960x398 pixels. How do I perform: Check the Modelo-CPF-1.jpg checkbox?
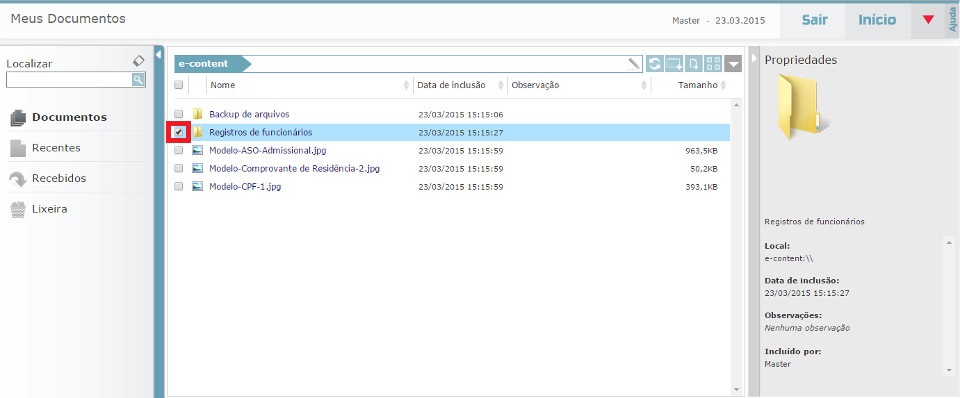[x=178, y=187]
